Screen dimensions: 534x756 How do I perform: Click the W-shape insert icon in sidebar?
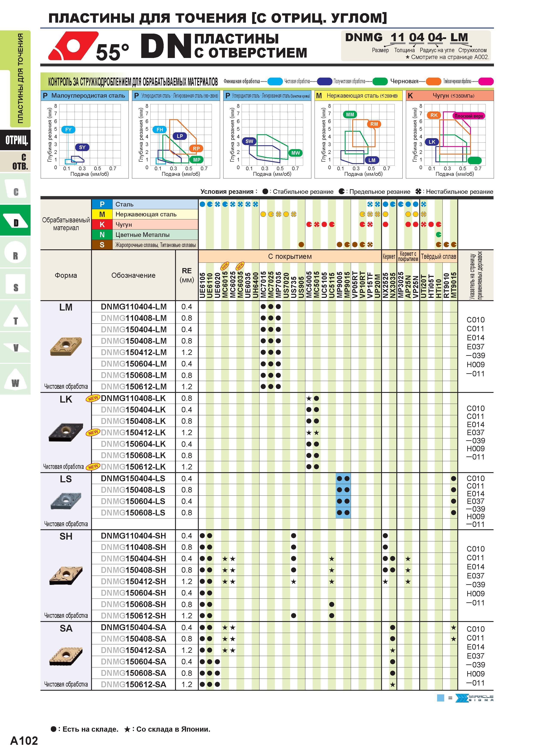[x=16, y=380]
